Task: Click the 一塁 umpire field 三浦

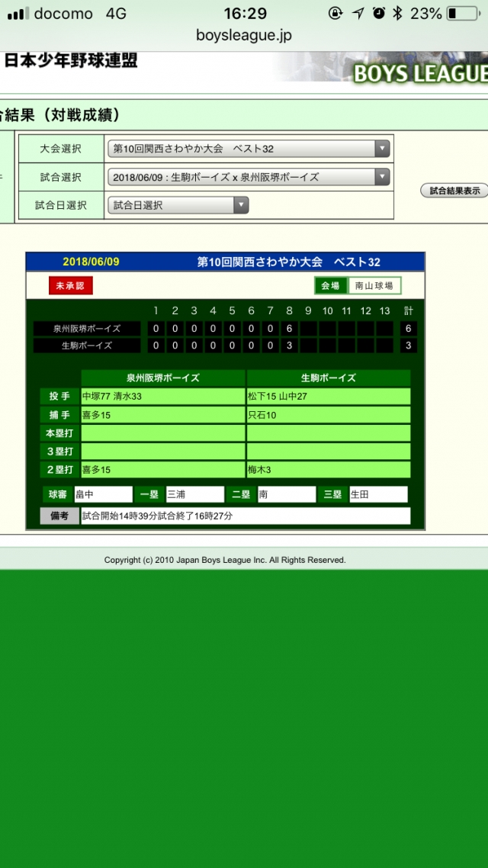Action: [x=194, y=494]
